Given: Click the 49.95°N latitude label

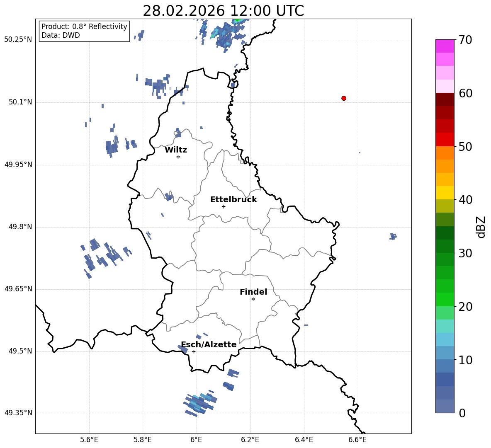Looking at the screenshot, I should (18, 164).
